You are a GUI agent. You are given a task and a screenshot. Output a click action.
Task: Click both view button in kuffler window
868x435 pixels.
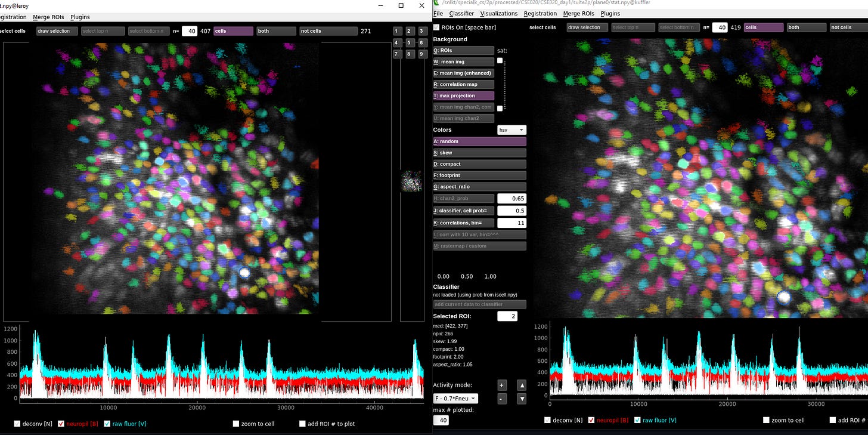click(x=807, y=27)
